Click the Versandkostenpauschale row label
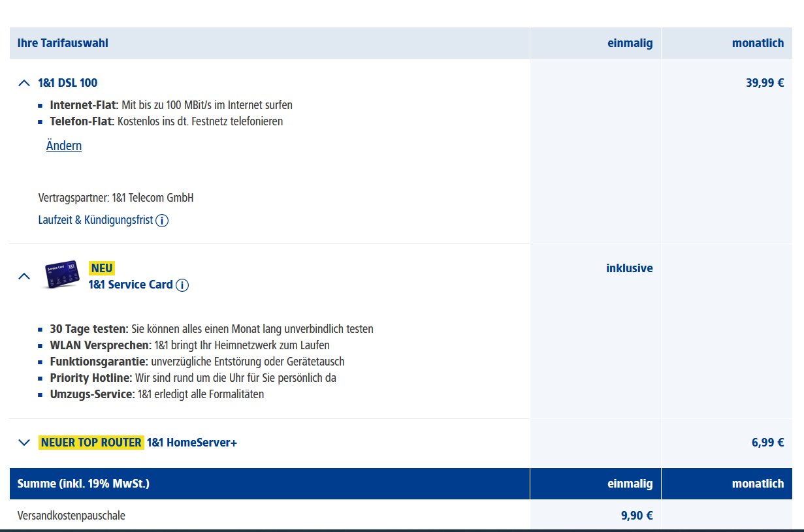 [x=71, y=516]
